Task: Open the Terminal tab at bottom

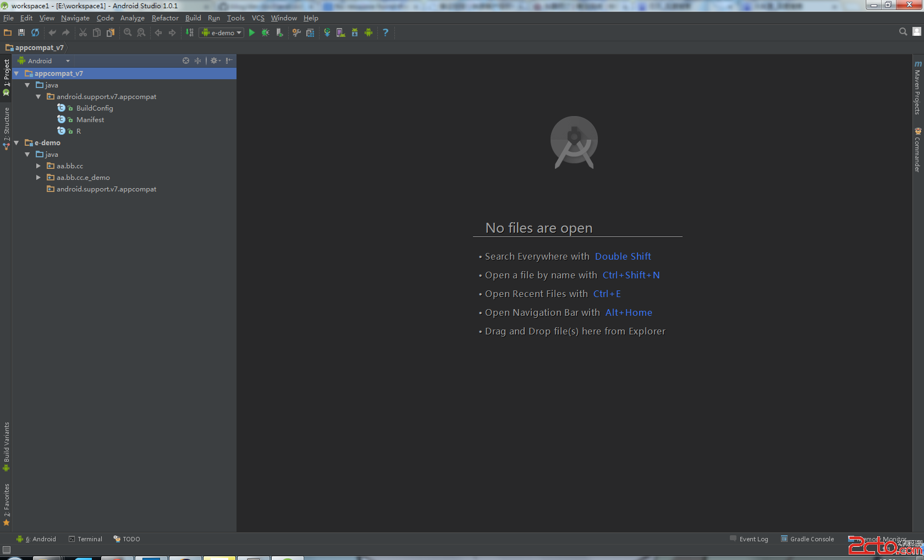Action: coord(86,539)
